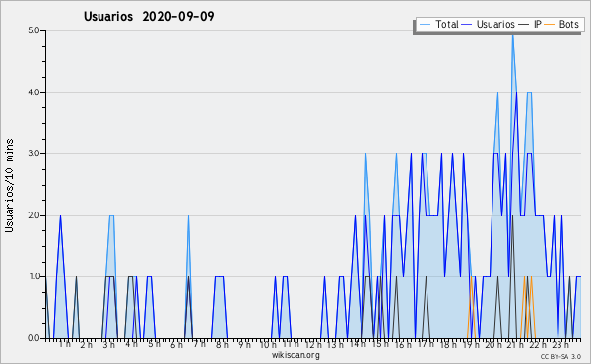Image resolution: width=591 pixels, height=364 pixels.
Task: Click the 5.0 y-axis value
Action: (x=33, y=30)
